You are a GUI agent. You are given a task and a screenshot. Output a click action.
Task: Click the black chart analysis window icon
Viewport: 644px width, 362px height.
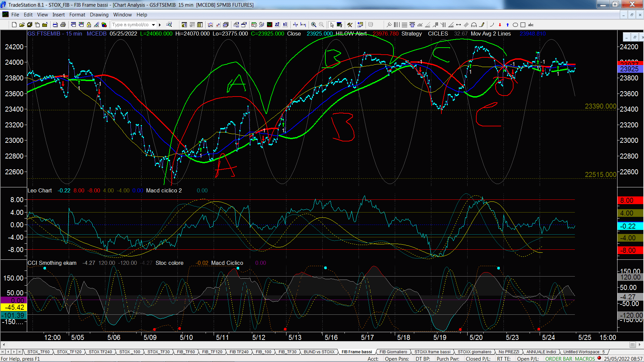click(269, 25)
